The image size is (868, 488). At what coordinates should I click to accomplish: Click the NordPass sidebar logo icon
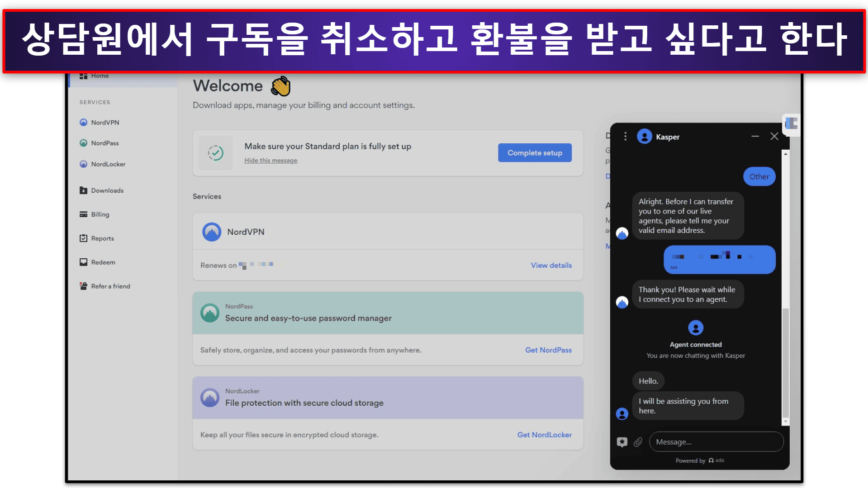(83, 143)
